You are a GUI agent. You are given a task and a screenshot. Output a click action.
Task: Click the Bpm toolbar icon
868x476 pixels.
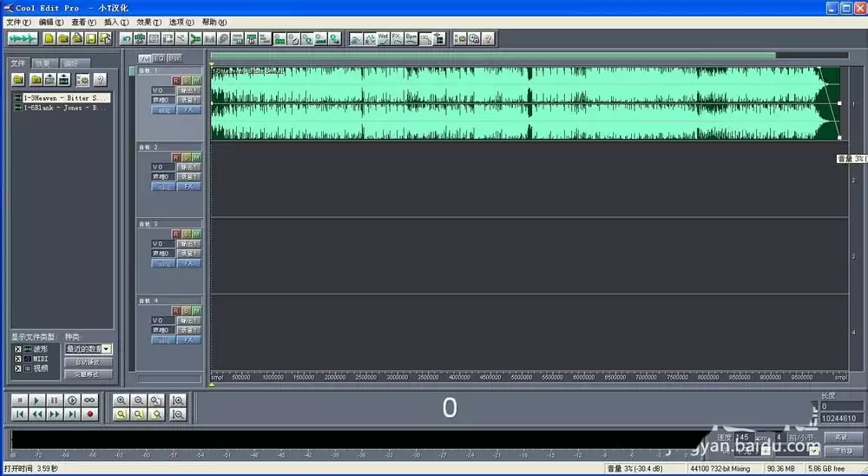[x=411, y=39]
